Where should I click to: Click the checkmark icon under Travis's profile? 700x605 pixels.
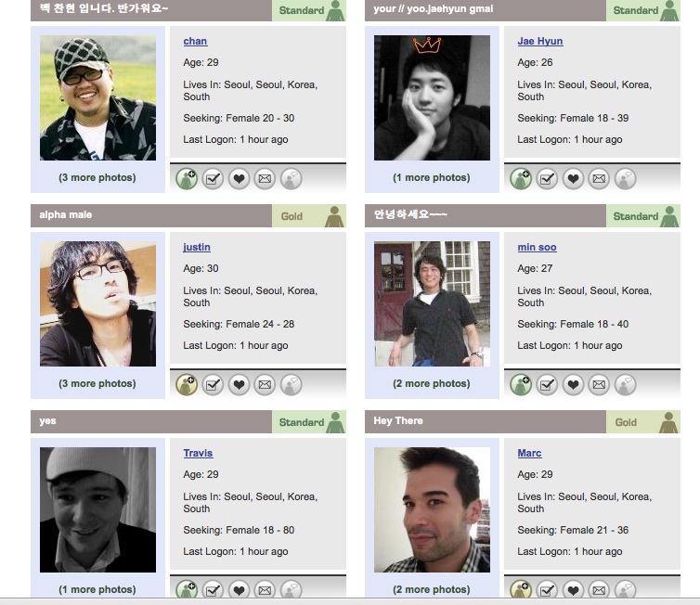(213, 589)
